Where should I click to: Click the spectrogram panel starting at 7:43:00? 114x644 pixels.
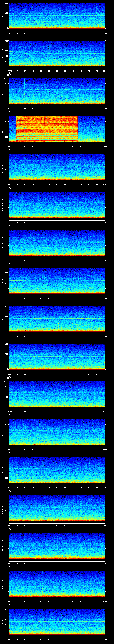(57, 546)
